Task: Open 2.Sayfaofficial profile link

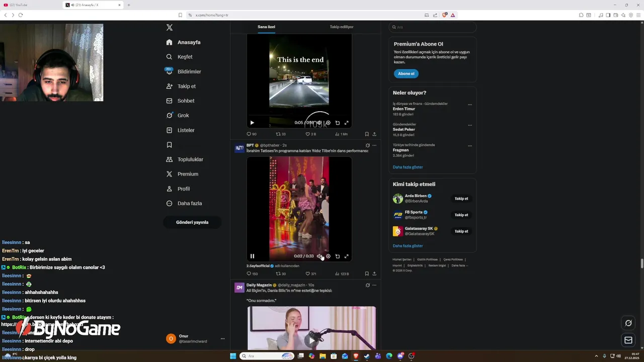Action: tap(258, 266)
